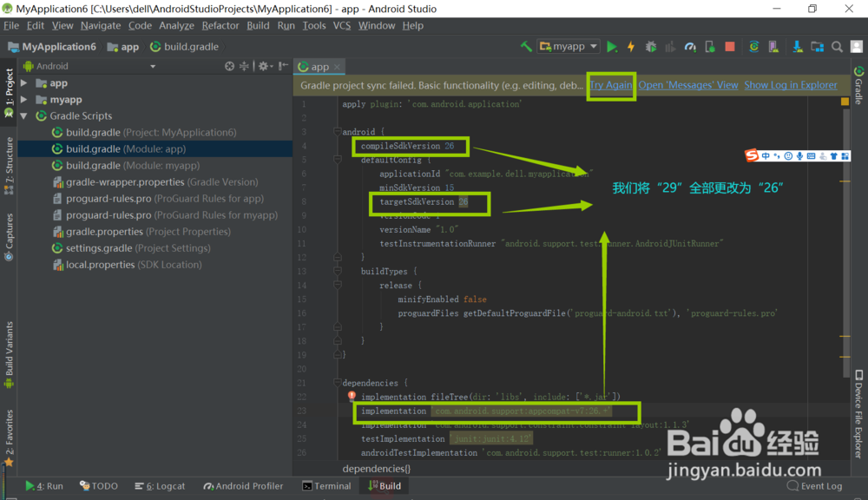Search everywhere using the magnifier icon
868x500 pixels.
pos(836,45)
